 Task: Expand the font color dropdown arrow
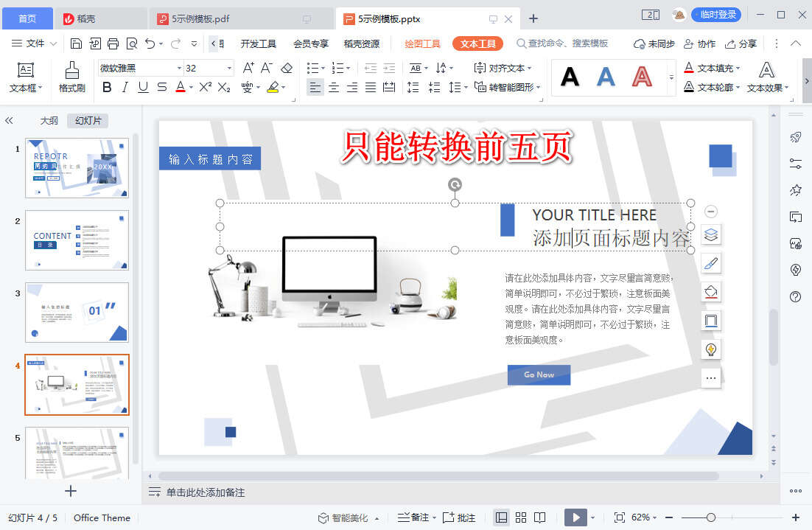point(191,87)
